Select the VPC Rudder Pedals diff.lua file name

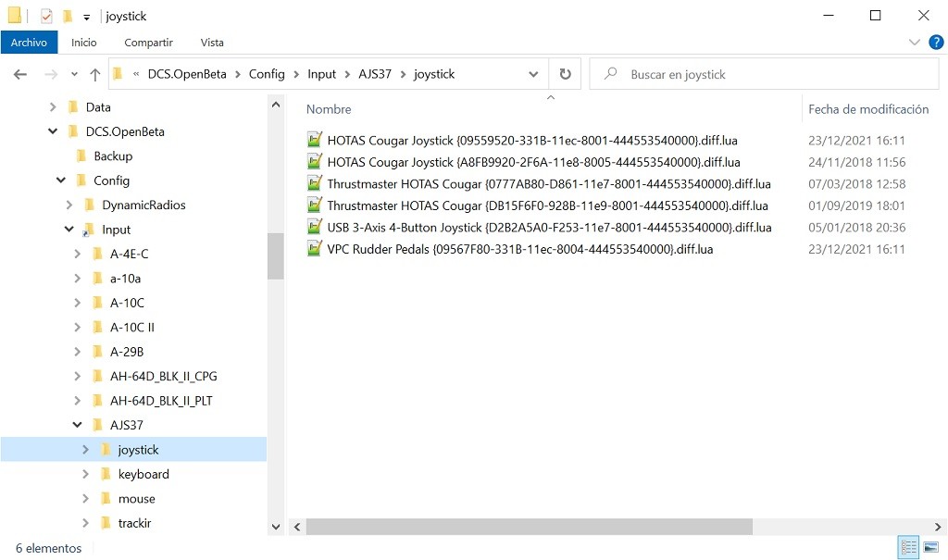520,249
